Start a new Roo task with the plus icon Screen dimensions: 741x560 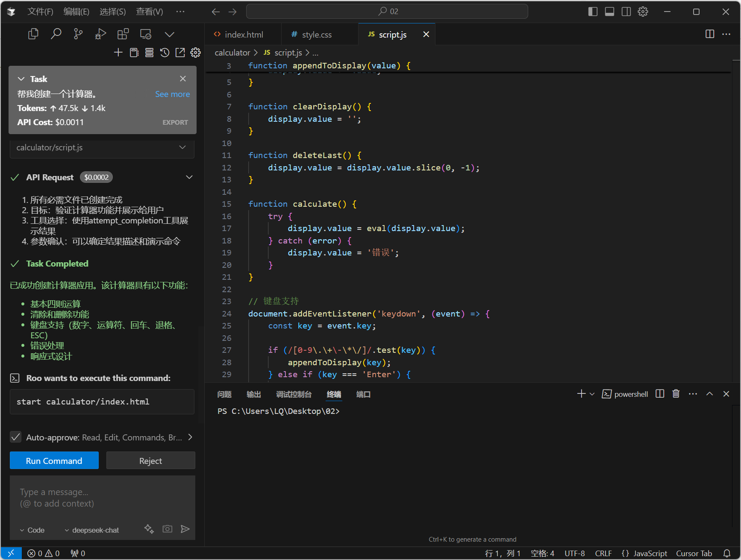[118, 53]
